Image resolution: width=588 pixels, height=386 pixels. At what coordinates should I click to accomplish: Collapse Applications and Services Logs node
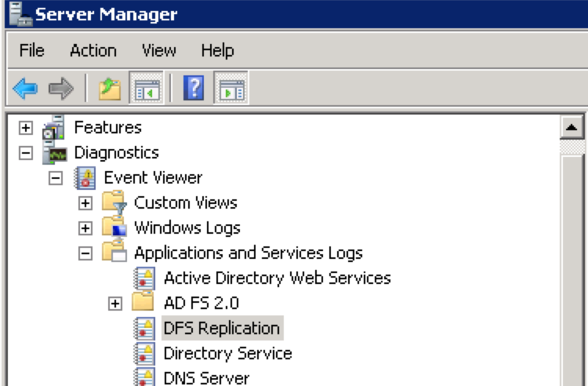click(x=85, y=253)
